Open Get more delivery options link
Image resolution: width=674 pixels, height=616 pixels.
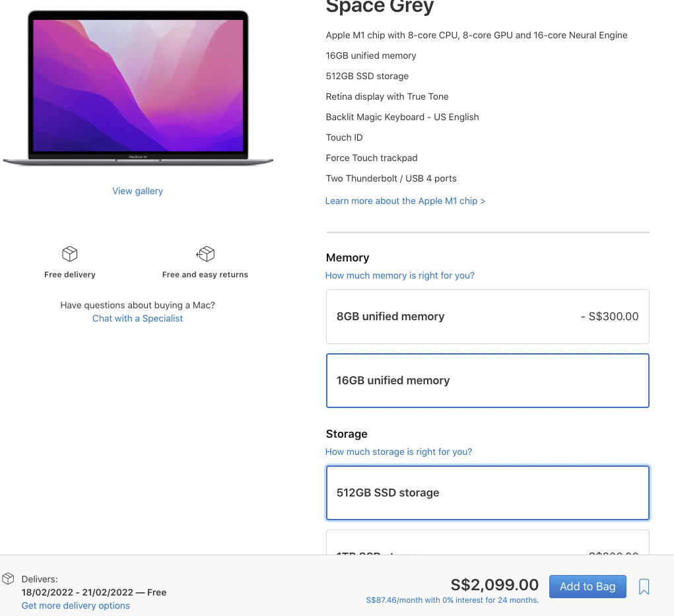point(76,605)
